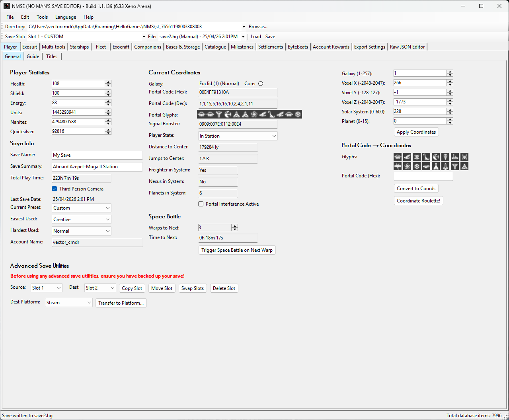Choose the whale portal glyph

coord(426,166)
